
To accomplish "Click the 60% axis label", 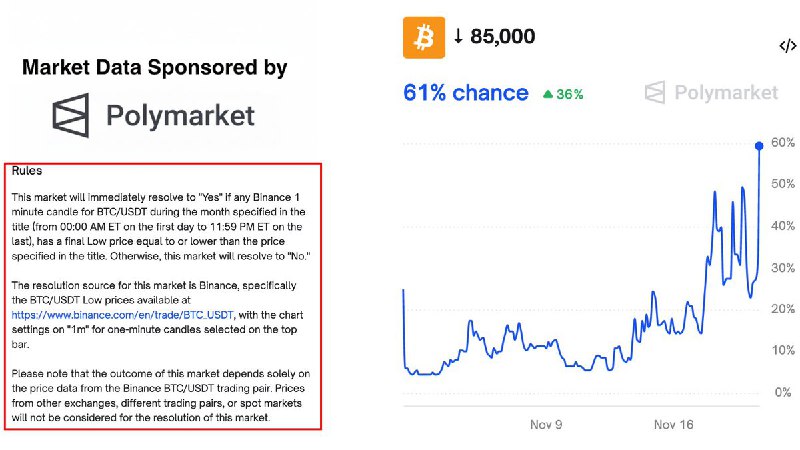I will (784, 144).
